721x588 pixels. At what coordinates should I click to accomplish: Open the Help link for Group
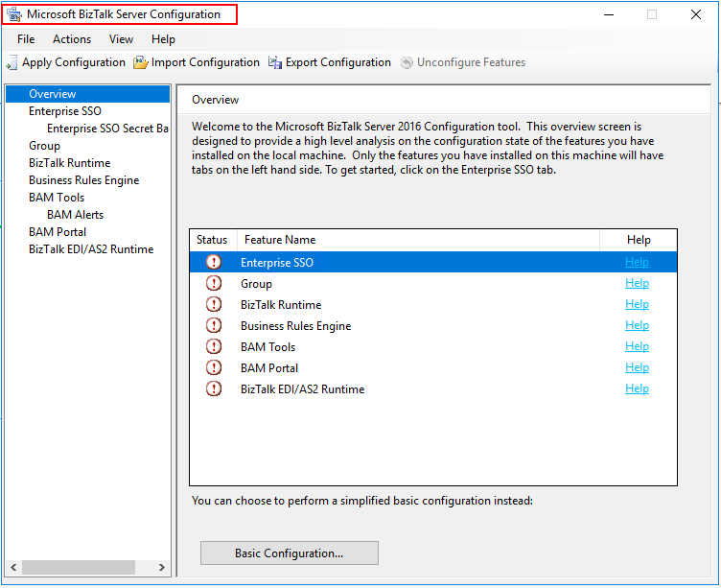[637, 283]
